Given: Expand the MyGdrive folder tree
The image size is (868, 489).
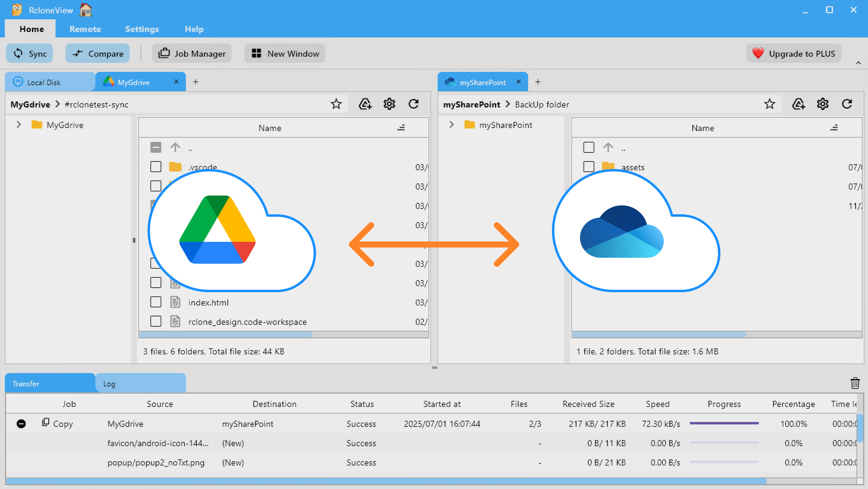Looking at the screenshot, I should pyautogui.click(x=18, y=124).
